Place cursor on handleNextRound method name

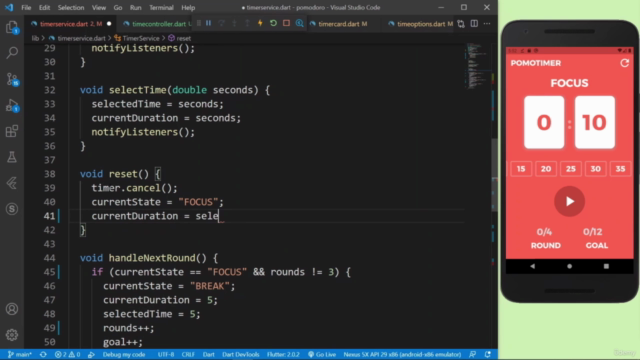click(x=152, y=258)
